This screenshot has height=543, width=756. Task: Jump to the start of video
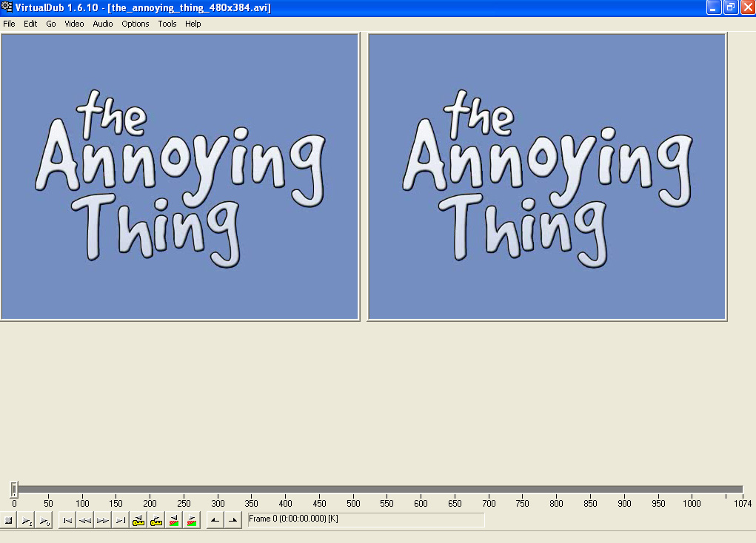click(67, 520)
